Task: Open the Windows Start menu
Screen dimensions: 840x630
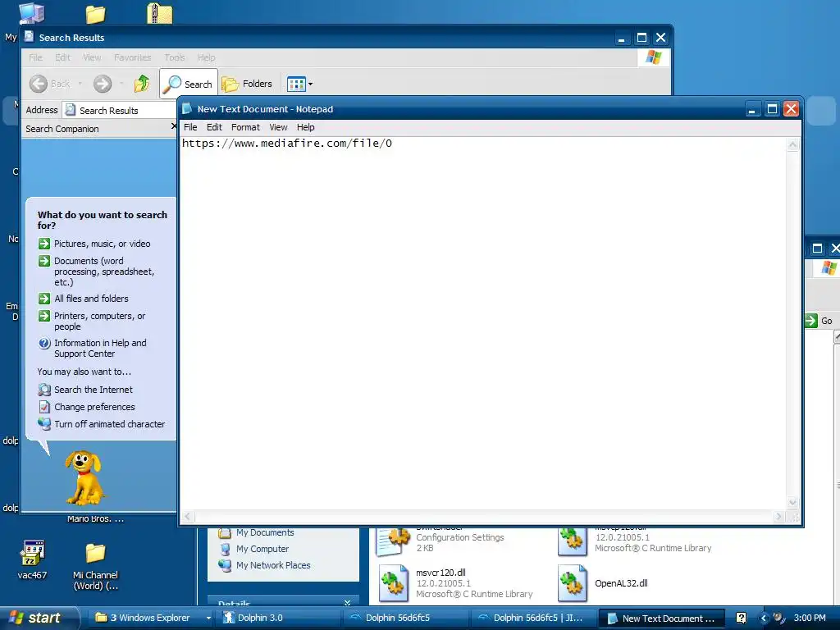Action: [x=38, y=618]
